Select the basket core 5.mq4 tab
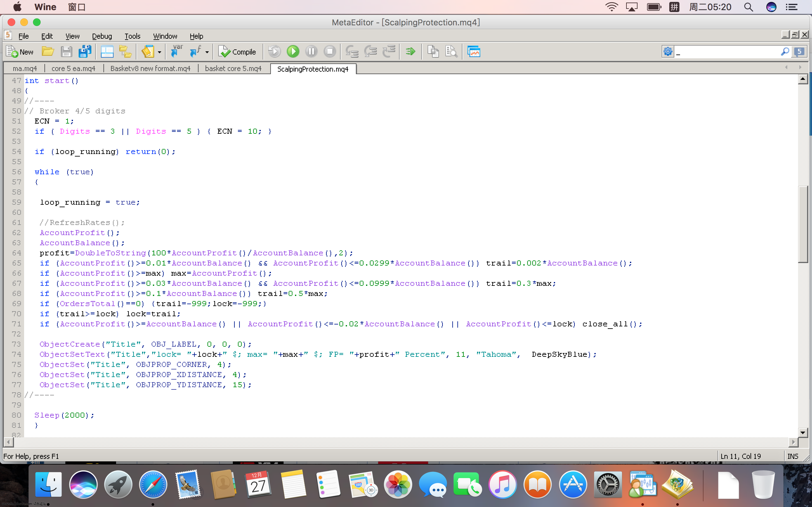 click(x=233, y=68)
